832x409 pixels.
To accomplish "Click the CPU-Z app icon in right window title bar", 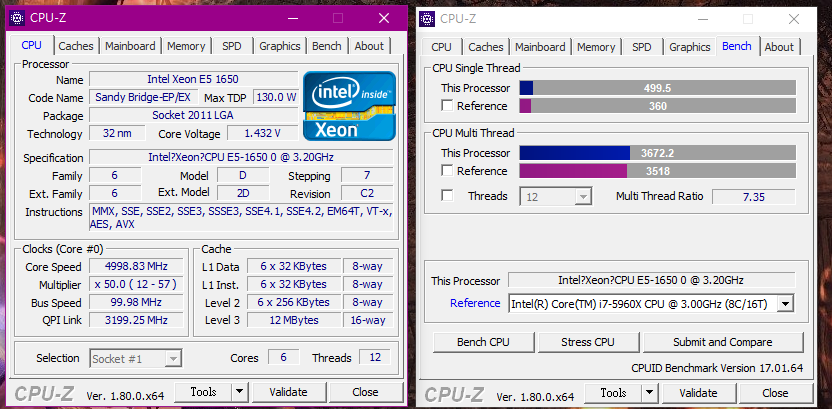I will [x=427, y=19].
